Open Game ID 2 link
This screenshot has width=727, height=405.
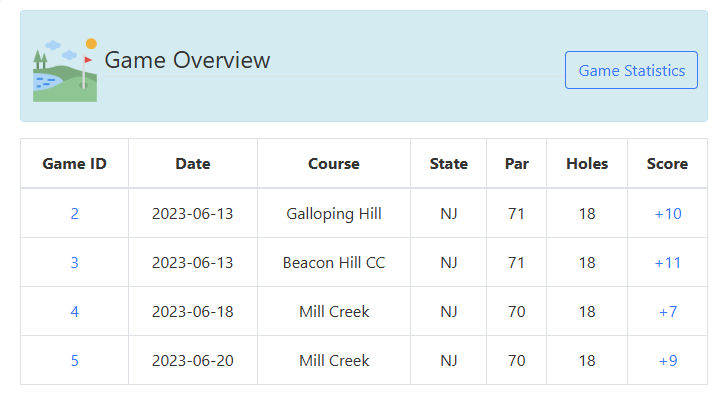(x=74, y=214)
